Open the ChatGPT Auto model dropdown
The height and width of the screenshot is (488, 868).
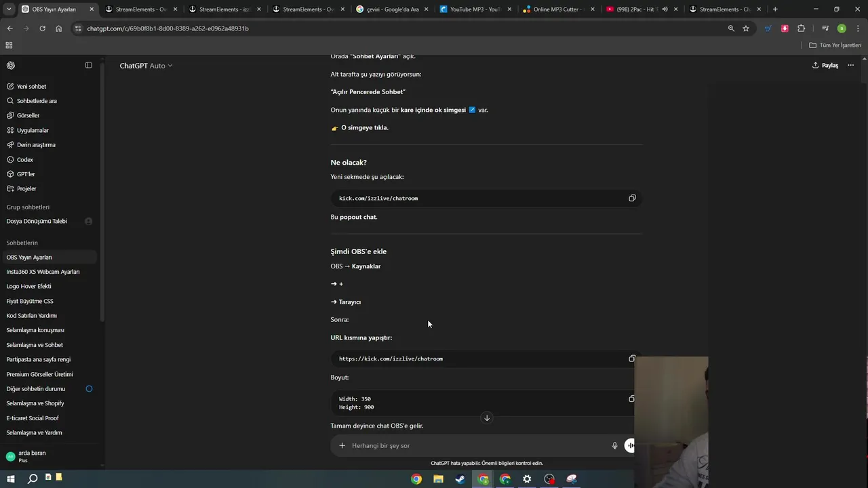146,66
